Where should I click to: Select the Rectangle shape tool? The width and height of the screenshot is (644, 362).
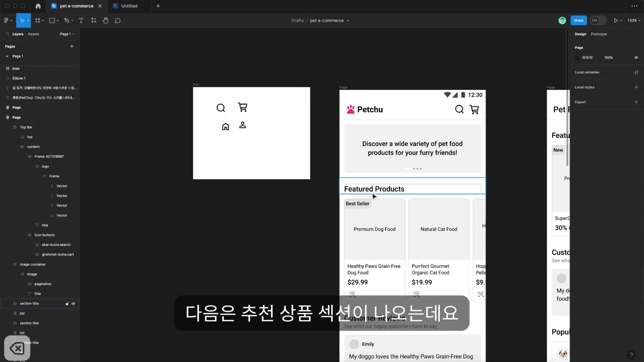pos(52,21)
